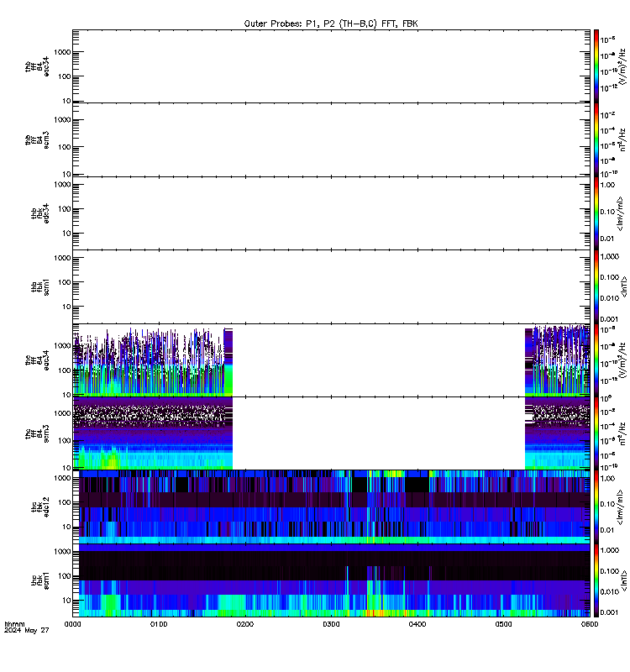Image resolution: width=630 pixels, height=672 pixels.
Task: Click the color bar of the thc scm3 FFT panel
Action: [596, 433]
